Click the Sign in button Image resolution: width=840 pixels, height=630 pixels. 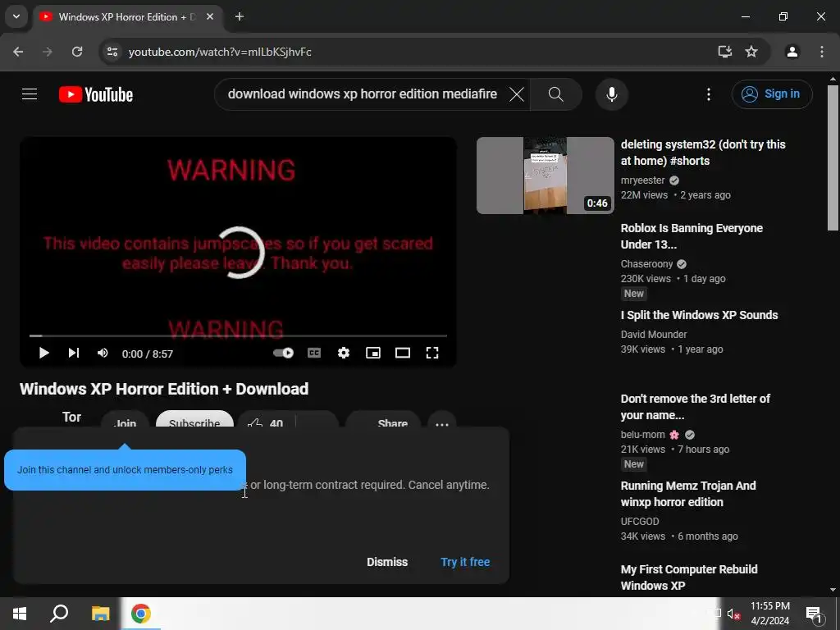[x=772, y=94]
